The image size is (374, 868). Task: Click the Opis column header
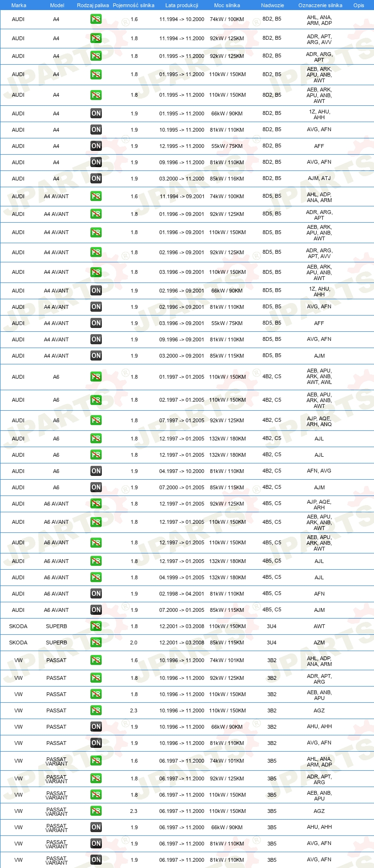coord(359,5)
